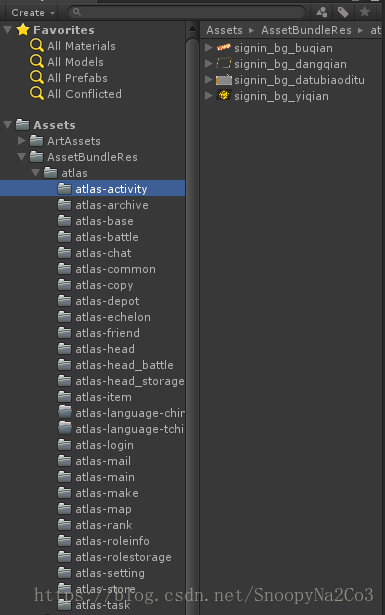385x615 pixels.
Task: Collapse the Favorites section arrow
Action: coord(7,30)
